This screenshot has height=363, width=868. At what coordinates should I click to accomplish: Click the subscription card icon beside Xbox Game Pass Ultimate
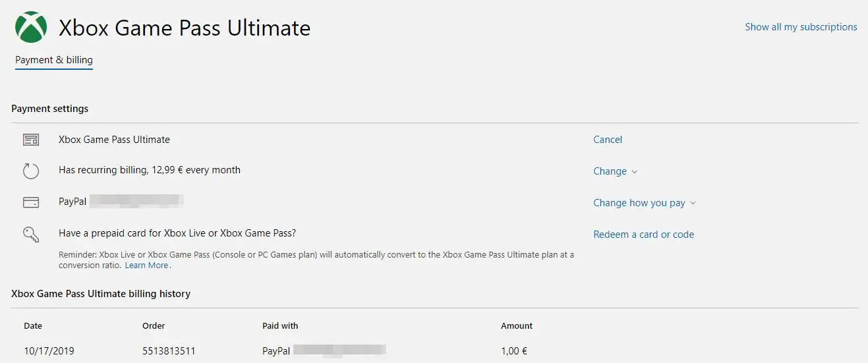point(31,140)
